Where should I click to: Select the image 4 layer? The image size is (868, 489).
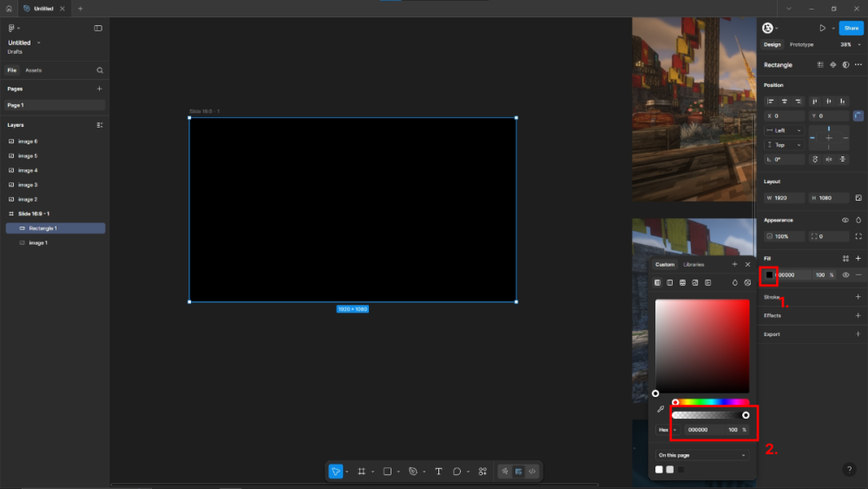click(28, 170)
